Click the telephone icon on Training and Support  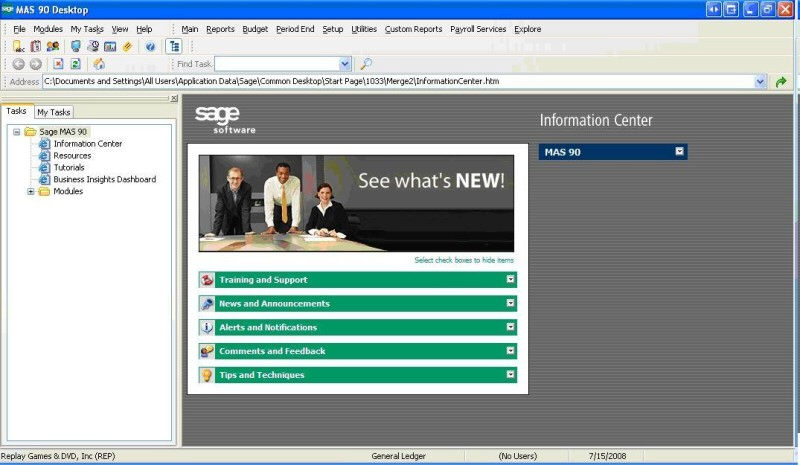[x=207, y=280]
